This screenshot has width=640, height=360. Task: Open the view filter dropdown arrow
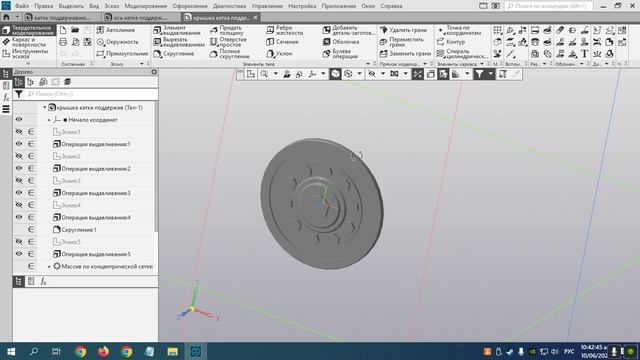pyautogui.click(x=491, y=74)
